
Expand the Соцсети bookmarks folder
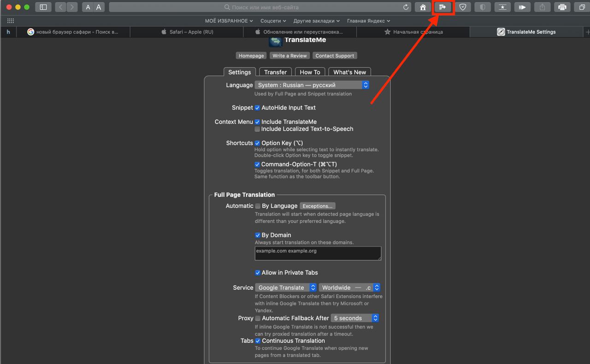[273, 21]
